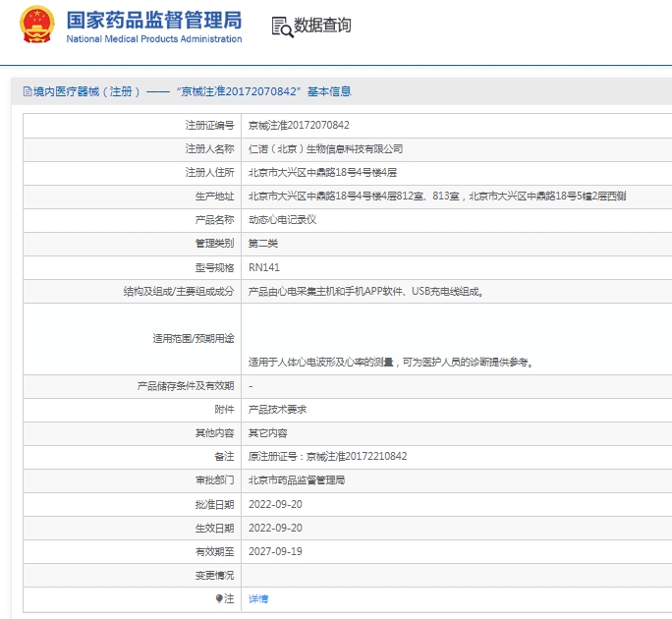Click the 境内医疗器械（注册）header title

pyautogui.click(x=192, y=91)
